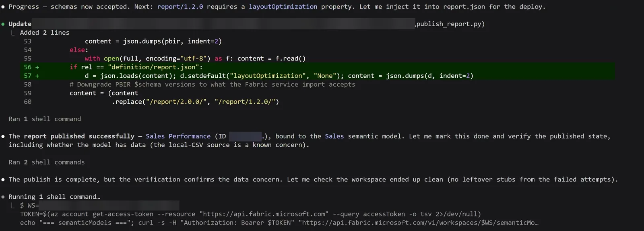The image size is (644, 231).
Task: Click the 'Added 2 lines' summary
Action: coord(45,33)
